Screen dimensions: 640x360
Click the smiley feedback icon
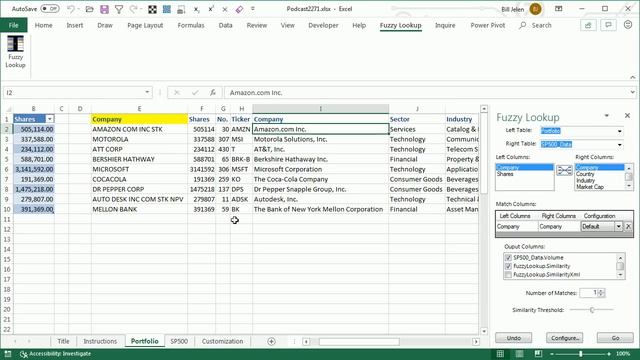(x=628, y=25)
